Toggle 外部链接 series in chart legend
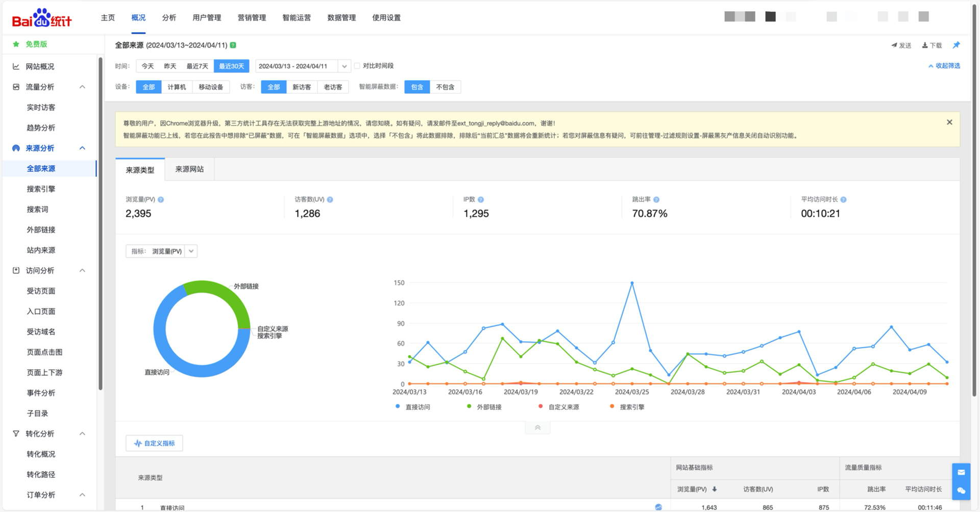 point(484,407)
